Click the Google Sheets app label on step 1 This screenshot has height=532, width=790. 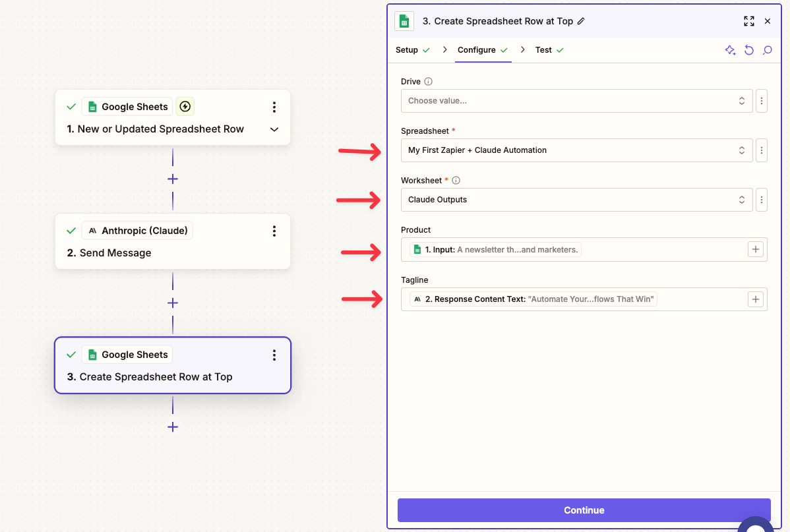click(127, 106)
